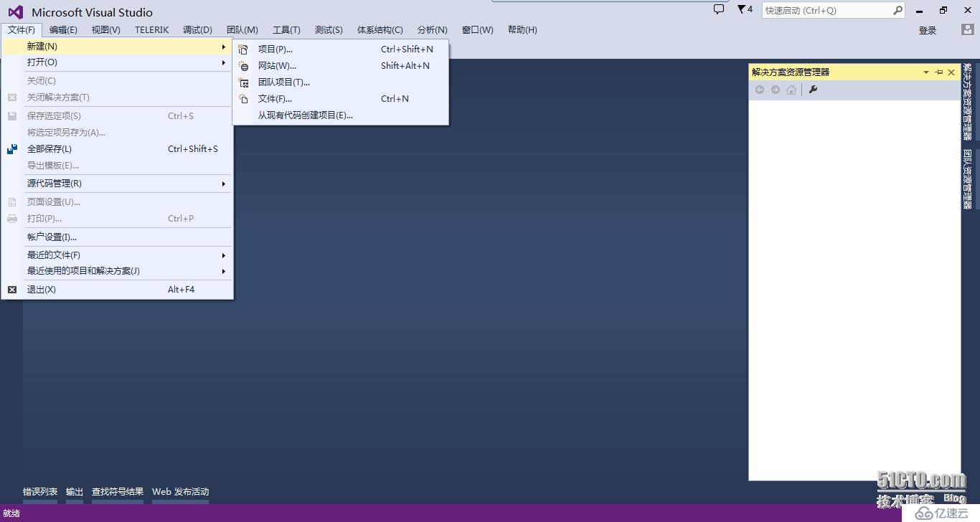980x522 pixels.
Task: Close the 解决方案资源管理器 panel
Action: click(951, 72)
